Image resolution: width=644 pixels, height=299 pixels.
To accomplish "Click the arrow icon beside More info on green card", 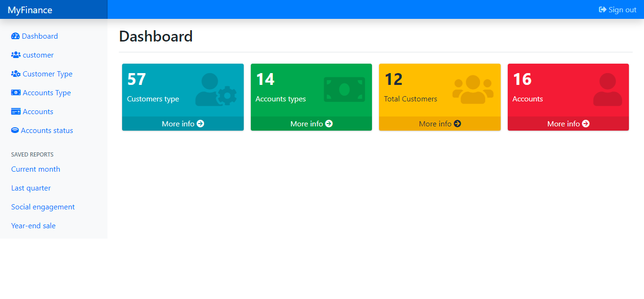I will click(x=329, y=124).
